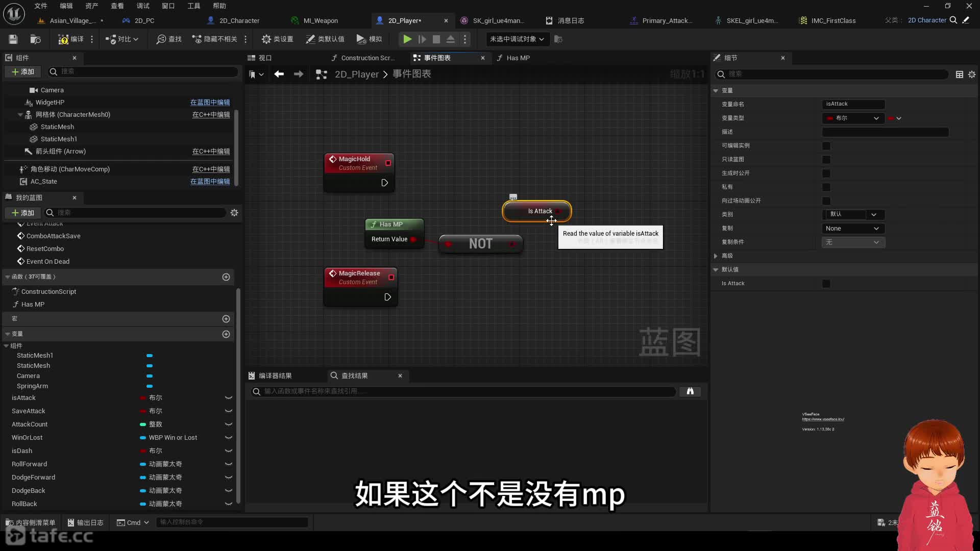Toggle the 只读蓝图 checkbox

pos(826,160)
